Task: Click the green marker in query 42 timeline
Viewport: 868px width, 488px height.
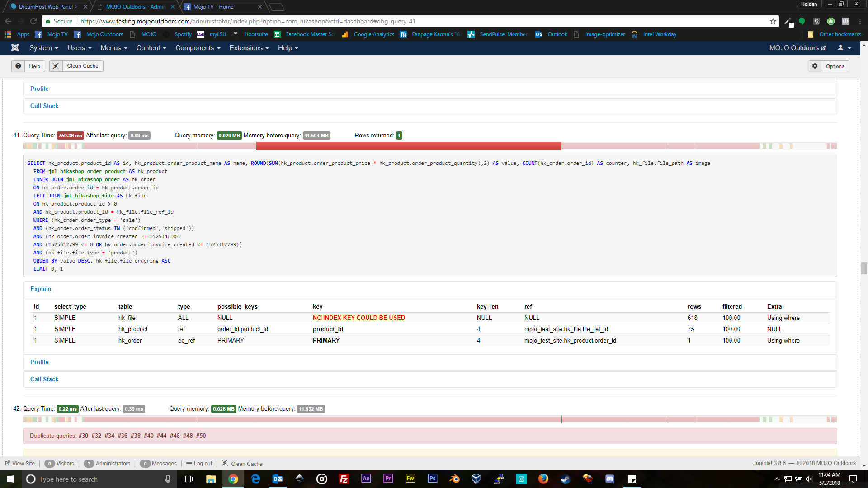Action: (x=561, y=419)
